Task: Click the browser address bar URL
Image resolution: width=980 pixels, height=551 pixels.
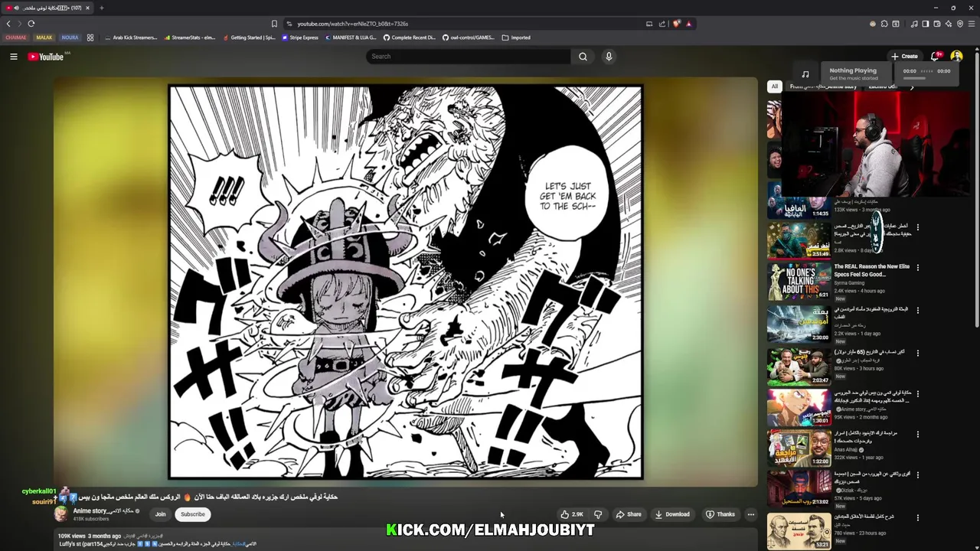Action: 352,24
